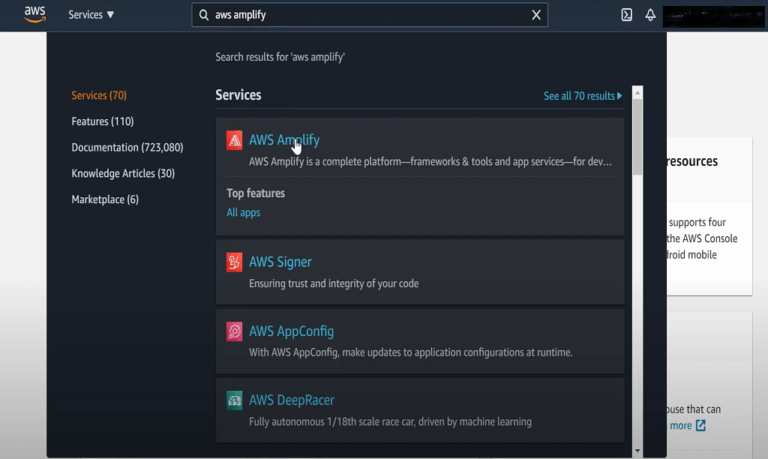
Task: Select the Features (110) category
Action: pyautogui.click(x=102, y=121)
